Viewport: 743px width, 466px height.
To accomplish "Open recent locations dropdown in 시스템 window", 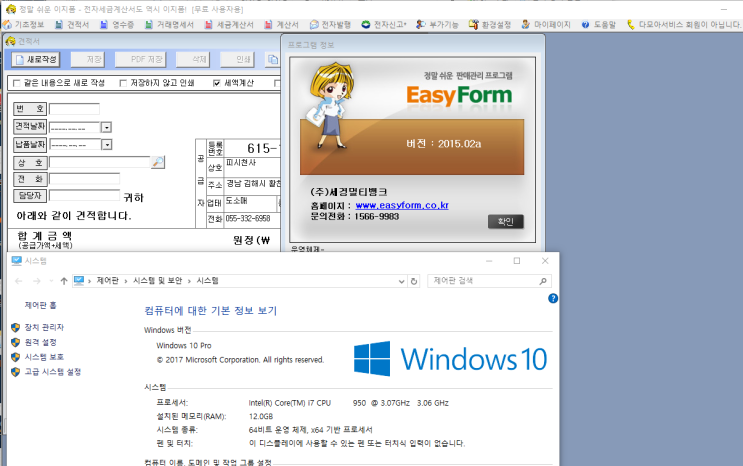I will (x=51, y=281).
